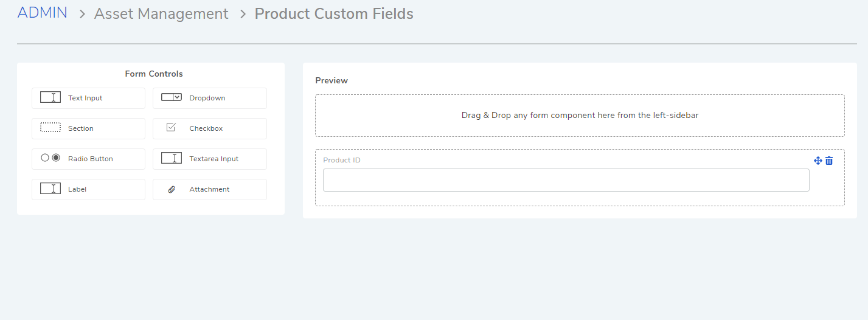Click the Radio Button label text

[91, 159]
